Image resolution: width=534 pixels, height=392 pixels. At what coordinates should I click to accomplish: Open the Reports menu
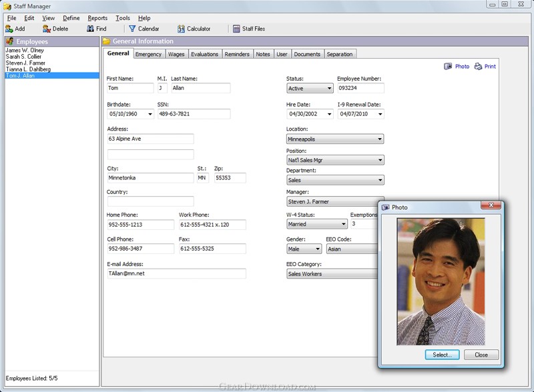point(97,18)
